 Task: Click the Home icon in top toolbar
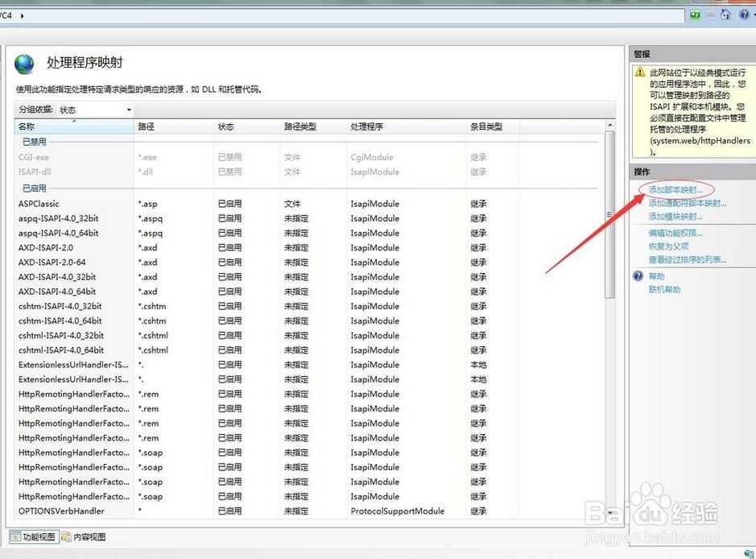coord(725,15)
